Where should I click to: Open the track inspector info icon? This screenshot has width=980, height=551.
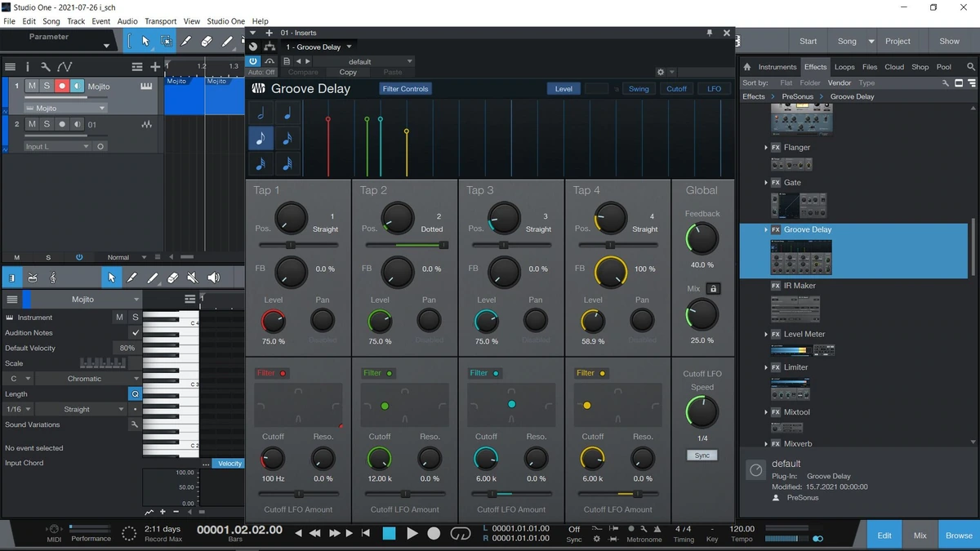[28, 67]
